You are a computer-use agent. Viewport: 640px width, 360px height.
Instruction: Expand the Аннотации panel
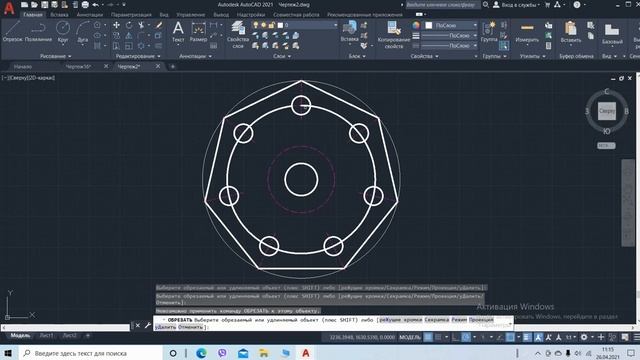pyautogui.click(x=196, y=56)
